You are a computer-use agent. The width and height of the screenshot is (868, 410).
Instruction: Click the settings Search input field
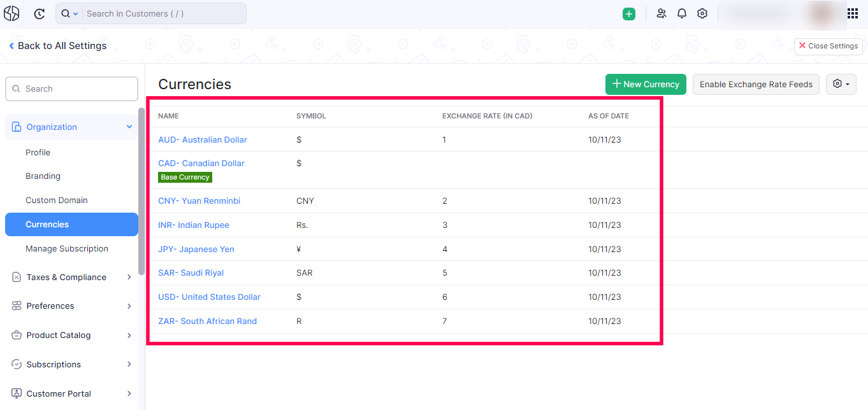[x=71, y=88]
